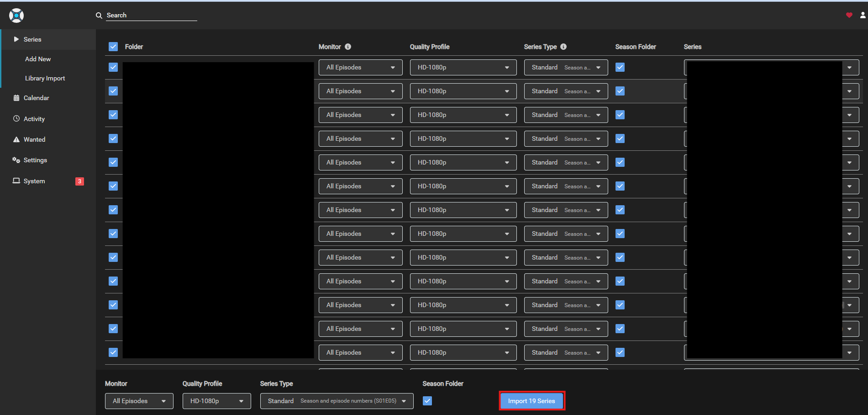Uncheck the third row's selection checkbox

[113, 115]
